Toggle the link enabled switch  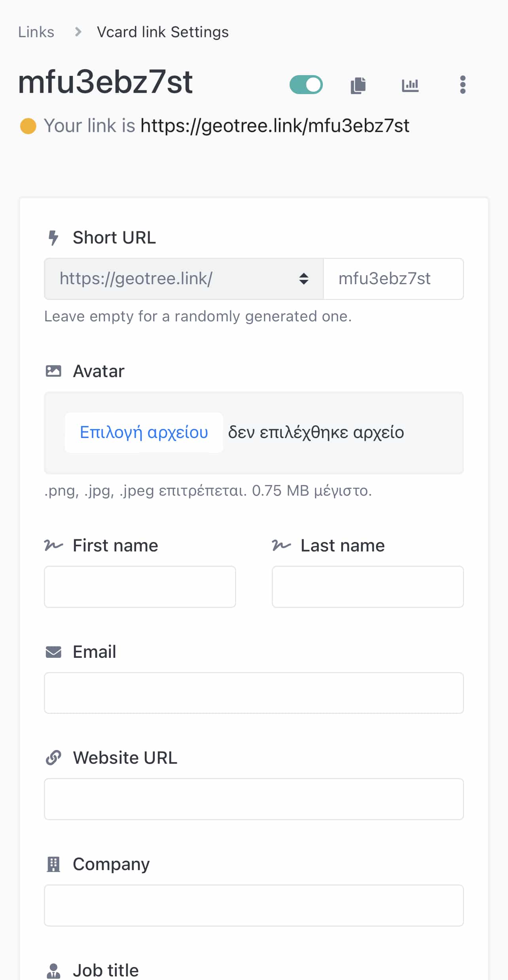click(306, 85)
